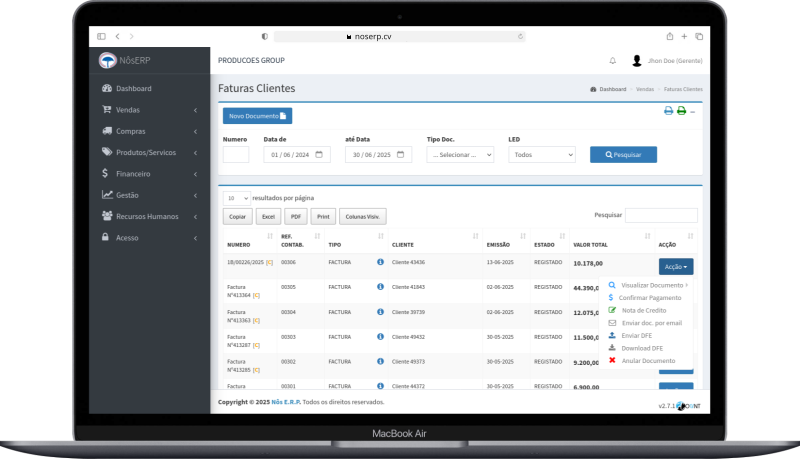Sort by VALOR TOTAL column header

(x=612, y=241)
